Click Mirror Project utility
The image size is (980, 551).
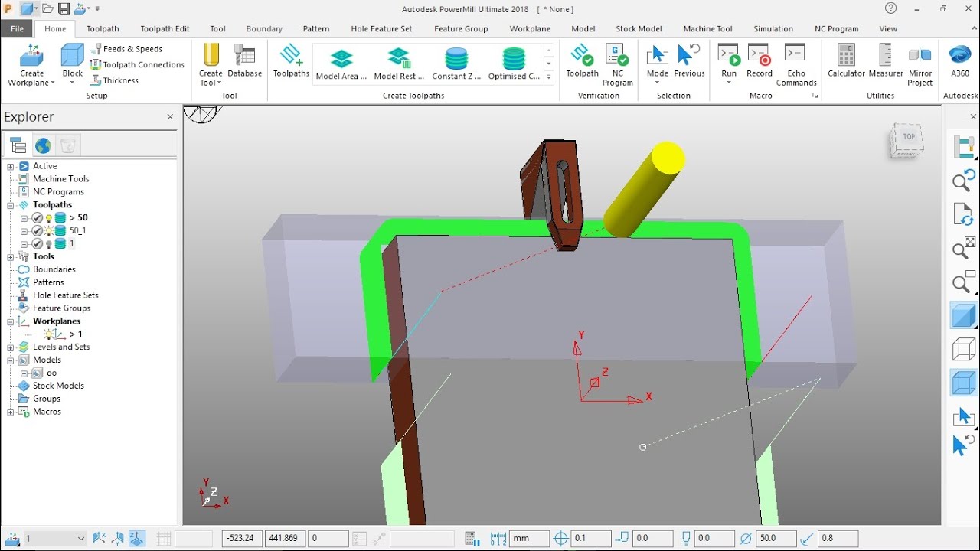920,64
